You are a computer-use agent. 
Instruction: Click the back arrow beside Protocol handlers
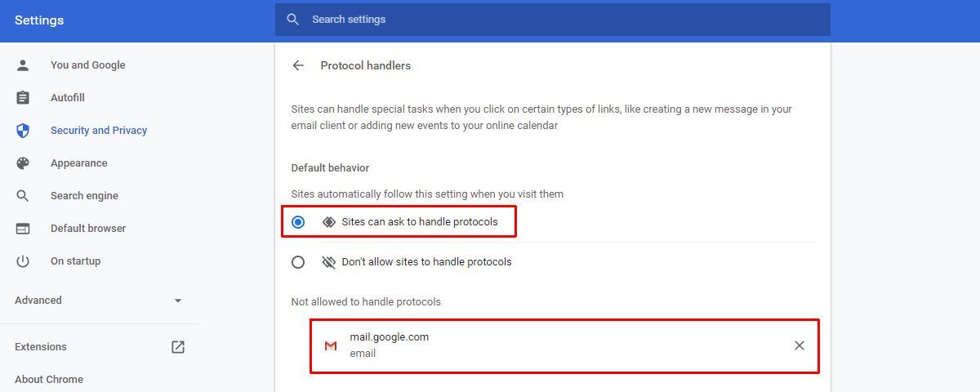298,65
